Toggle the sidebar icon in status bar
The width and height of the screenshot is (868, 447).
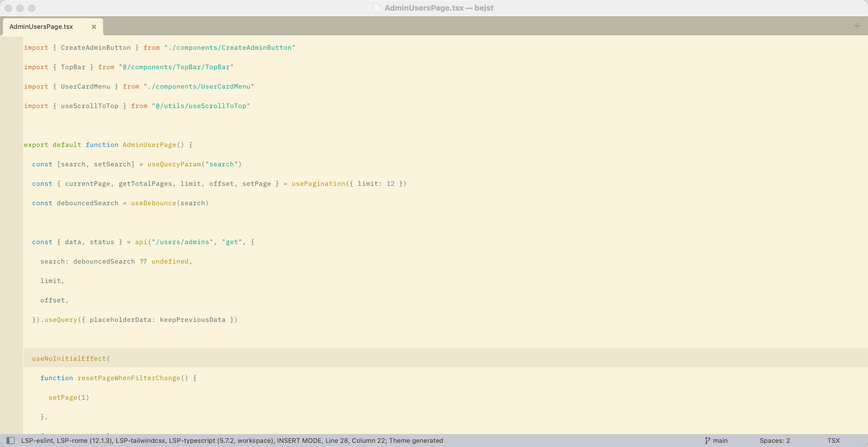(11, 440)
